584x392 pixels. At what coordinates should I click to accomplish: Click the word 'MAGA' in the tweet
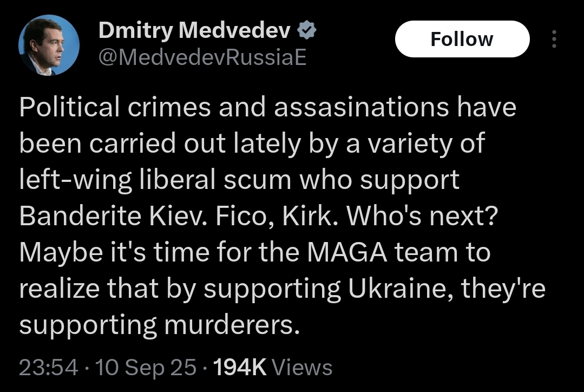pos(347,252)
